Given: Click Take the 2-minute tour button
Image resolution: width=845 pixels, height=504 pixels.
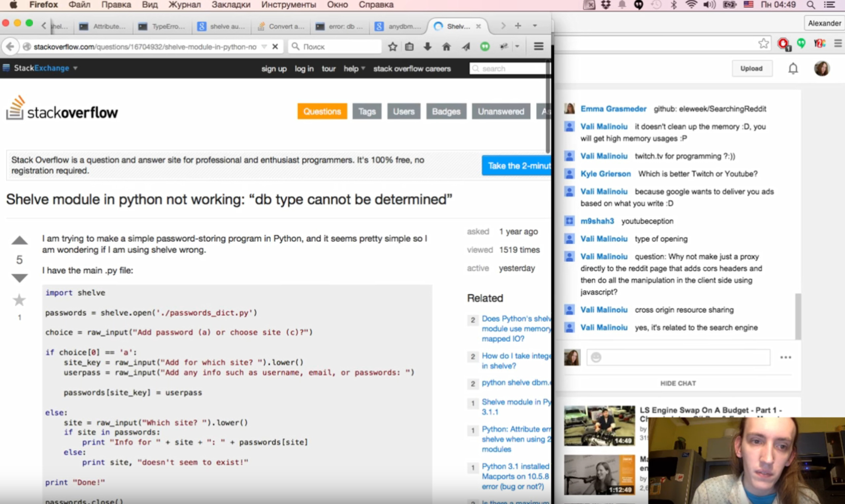Looking at the screenshot, I should (516, 165).
